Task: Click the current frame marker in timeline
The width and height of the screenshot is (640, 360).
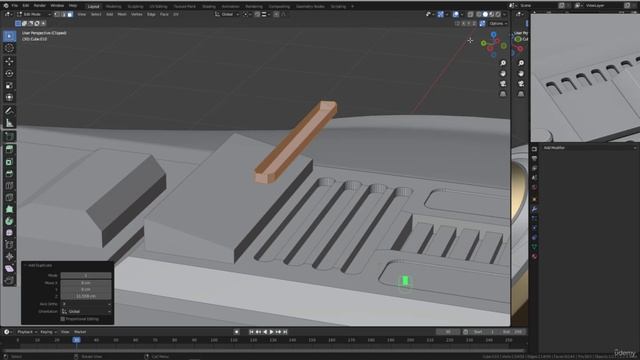Action: click(x=76, y=340)
